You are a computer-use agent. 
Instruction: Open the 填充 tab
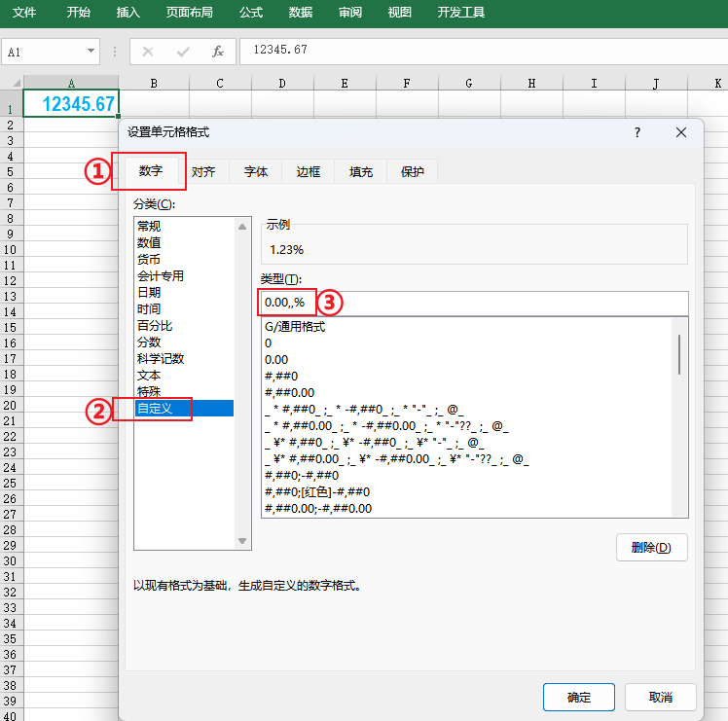point(361,172)
